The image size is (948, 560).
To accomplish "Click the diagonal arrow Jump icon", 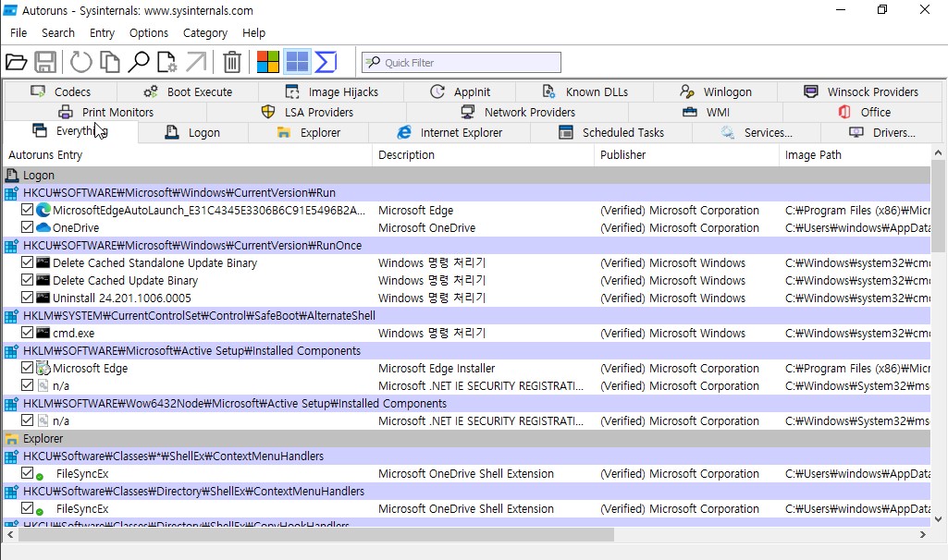I will click(196, 62).
